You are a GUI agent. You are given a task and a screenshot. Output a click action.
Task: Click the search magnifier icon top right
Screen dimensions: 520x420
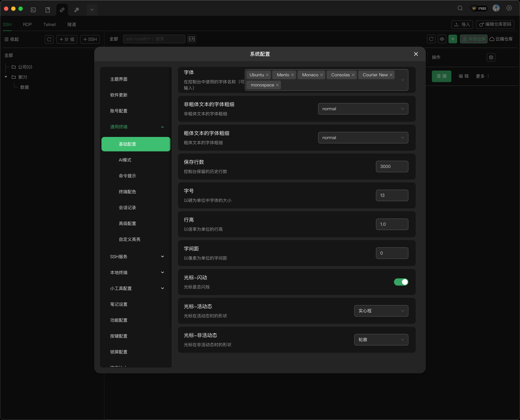[x=460, y=8]
